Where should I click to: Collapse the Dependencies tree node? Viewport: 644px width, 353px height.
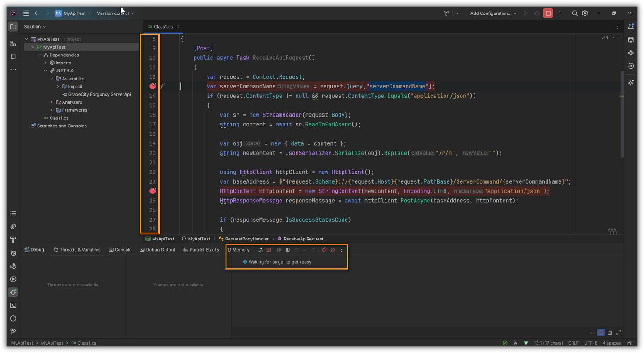coord(39,55)
